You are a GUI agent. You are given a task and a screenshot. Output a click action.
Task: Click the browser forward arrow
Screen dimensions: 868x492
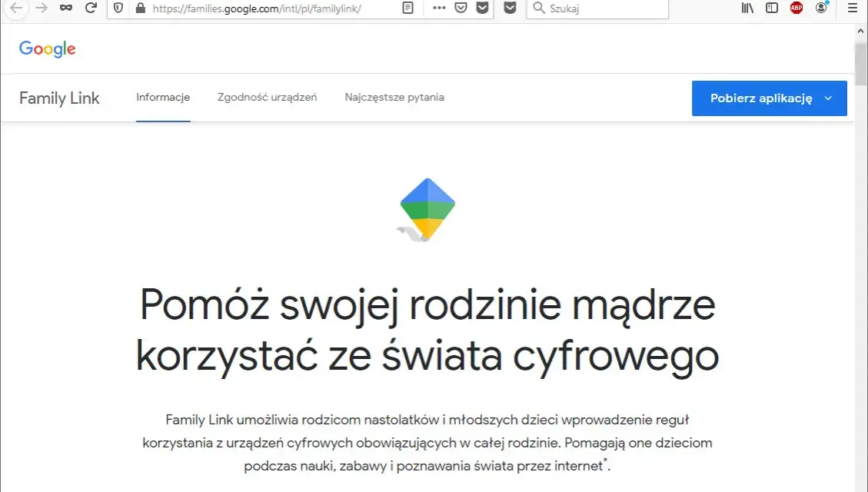41,8
